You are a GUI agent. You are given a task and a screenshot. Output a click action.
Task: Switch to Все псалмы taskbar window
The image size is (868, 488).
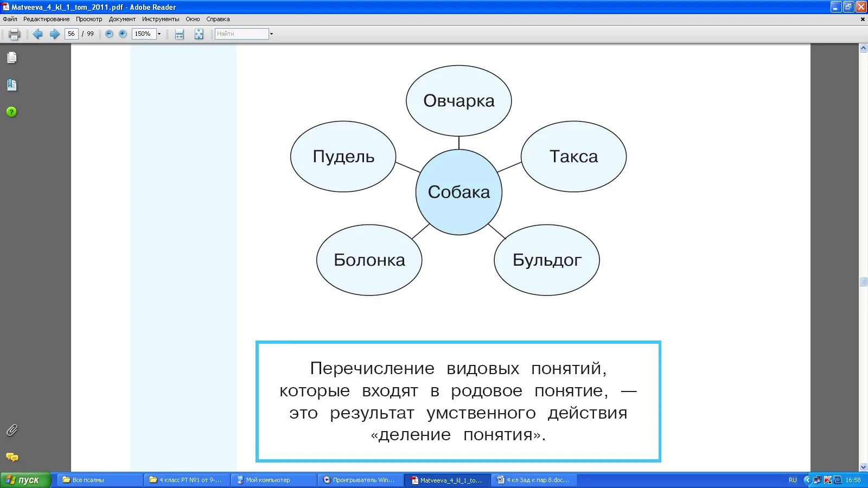click(100, 480)
